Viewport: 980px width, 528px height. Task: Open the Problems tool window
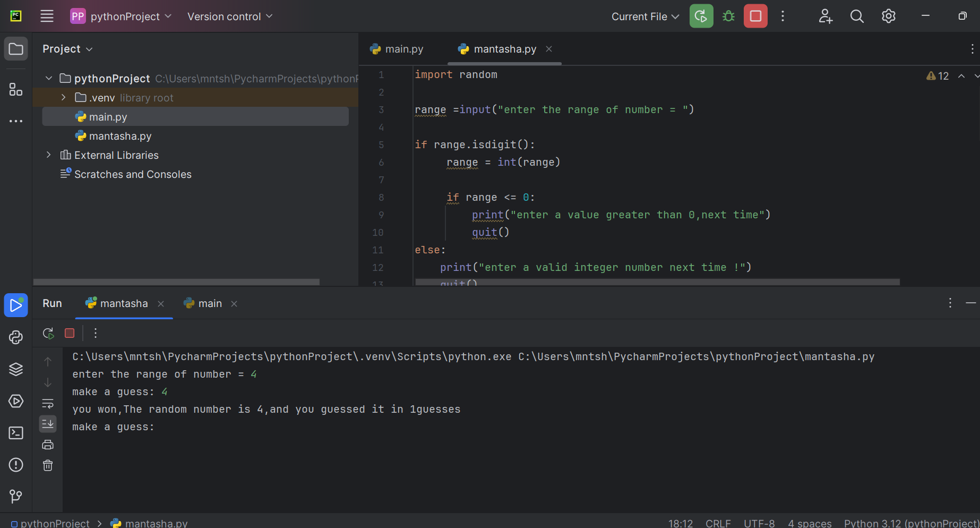(x=16, y=465)
